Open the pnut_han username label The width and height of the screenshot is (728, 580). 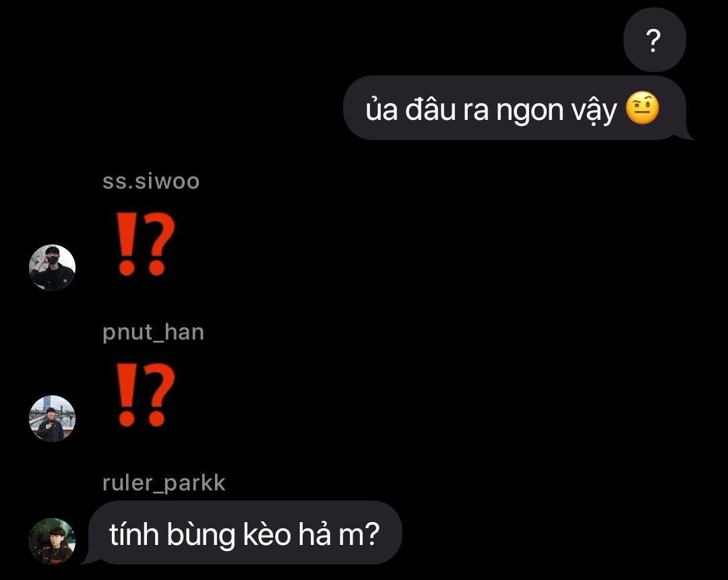click(153, 332)
